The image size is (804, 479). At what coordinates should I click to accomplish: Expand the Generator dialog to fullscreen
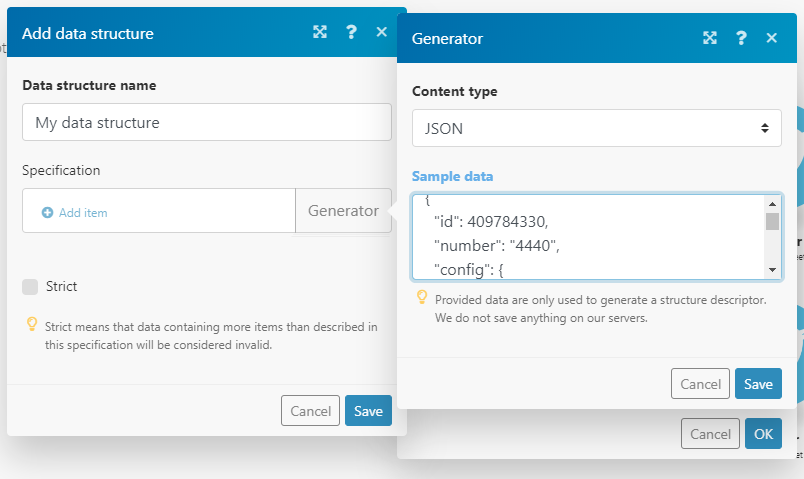710,38
